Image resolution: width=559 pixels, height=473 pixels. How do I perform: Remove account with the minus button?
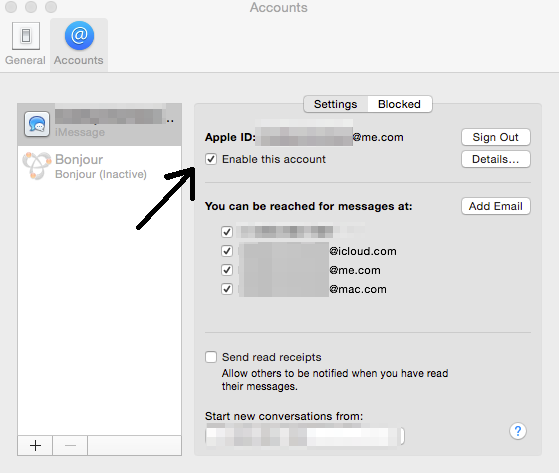[x=70, y=445]
